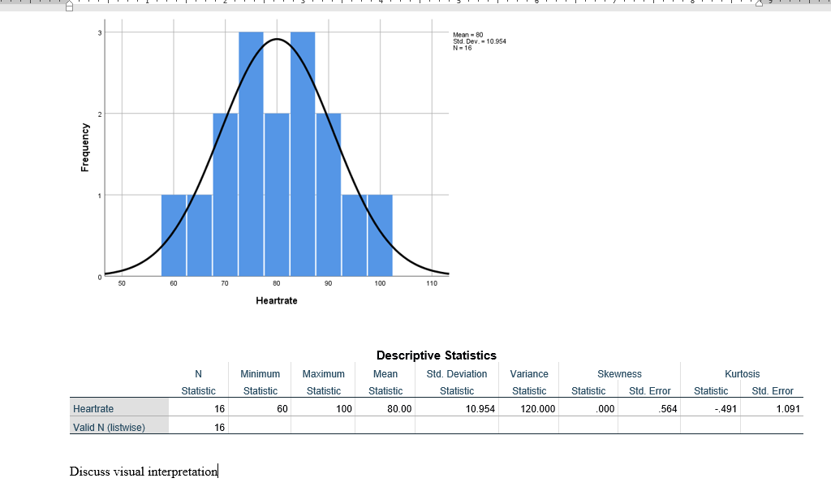This screenshot has width=831, height=504.
Task: Click the 'N' column header
Action: pos(198,374)
